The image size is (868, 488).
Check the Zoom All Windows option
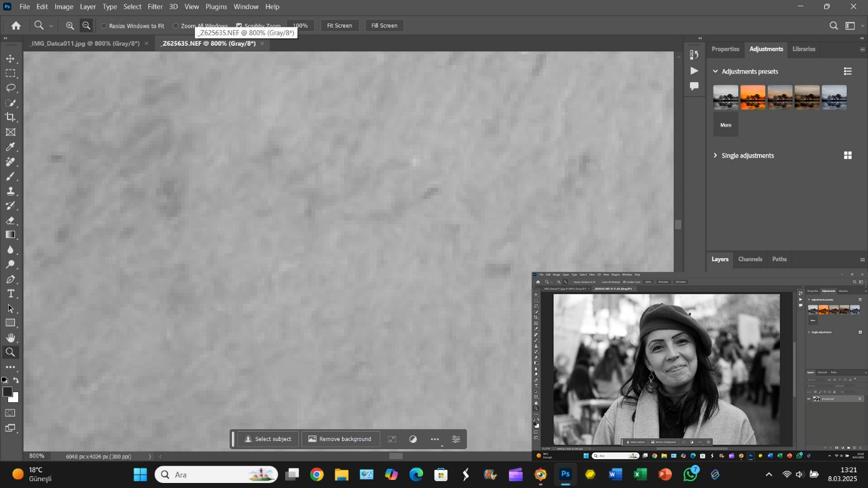175,26
